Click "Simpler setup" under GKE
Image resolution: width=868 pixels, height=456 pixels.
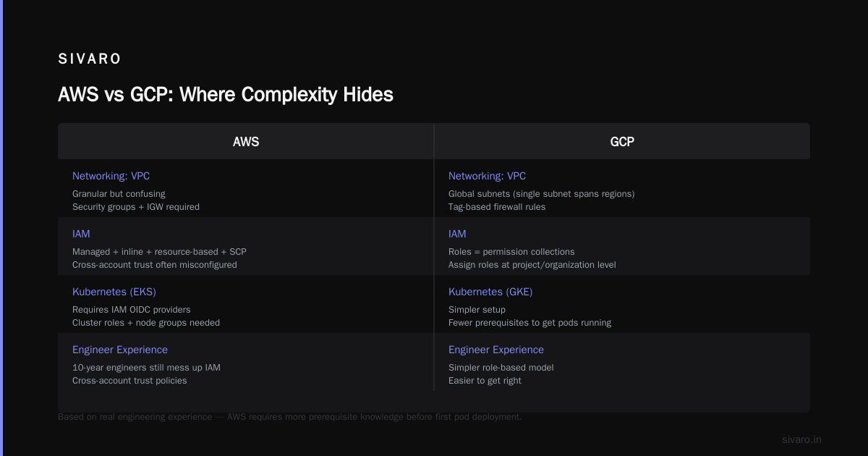(x=477, y=310)
